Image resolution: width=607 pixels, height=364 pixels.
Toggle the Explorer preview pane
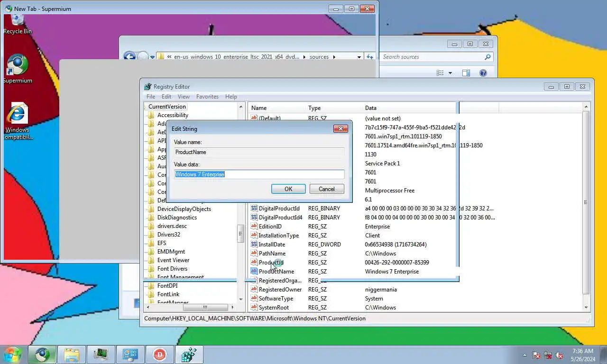tap(466, 73)
